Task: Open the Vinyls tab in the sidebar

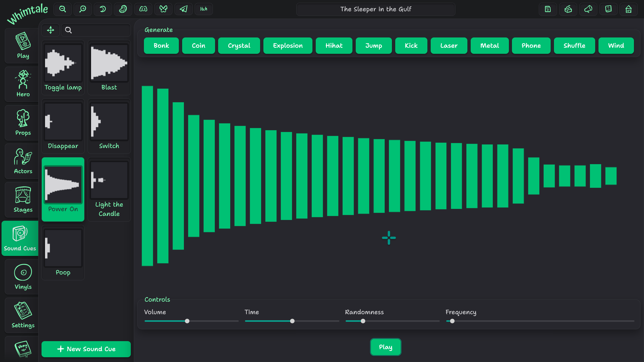Action: pos(23,277)
